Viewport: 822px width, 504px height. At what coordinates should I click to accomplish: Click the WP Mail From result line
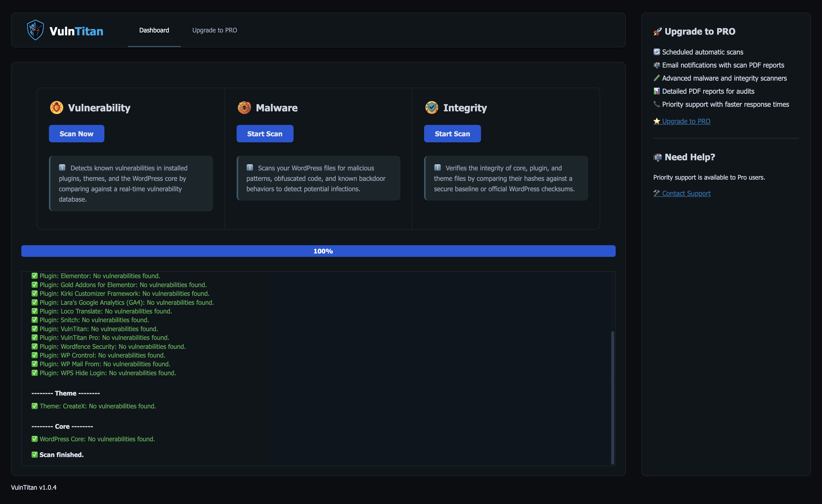pos(101,364)
